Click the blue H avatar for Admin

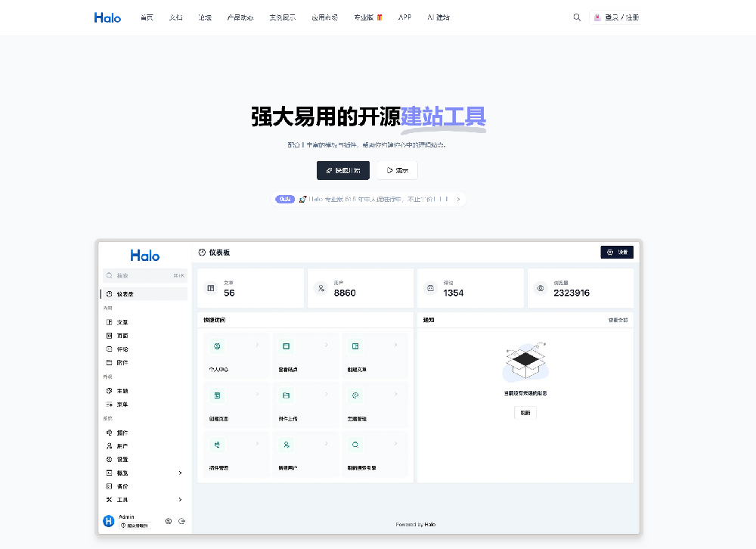108,521
